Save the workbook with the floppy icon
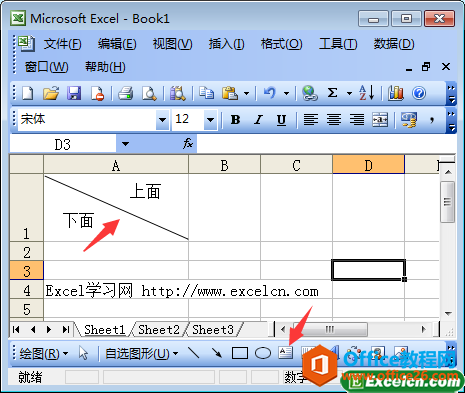 [x=74, y=93]
